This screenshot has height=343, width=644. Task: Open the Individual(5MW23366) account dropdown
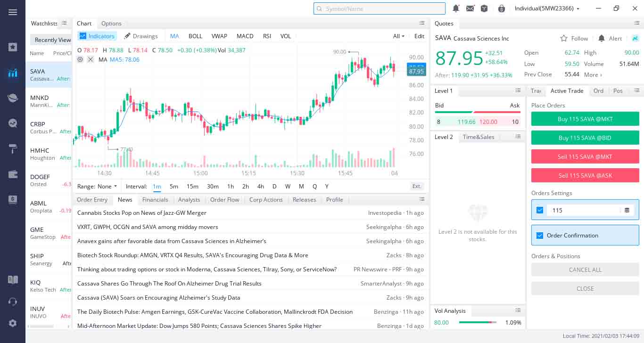[547, 8]
